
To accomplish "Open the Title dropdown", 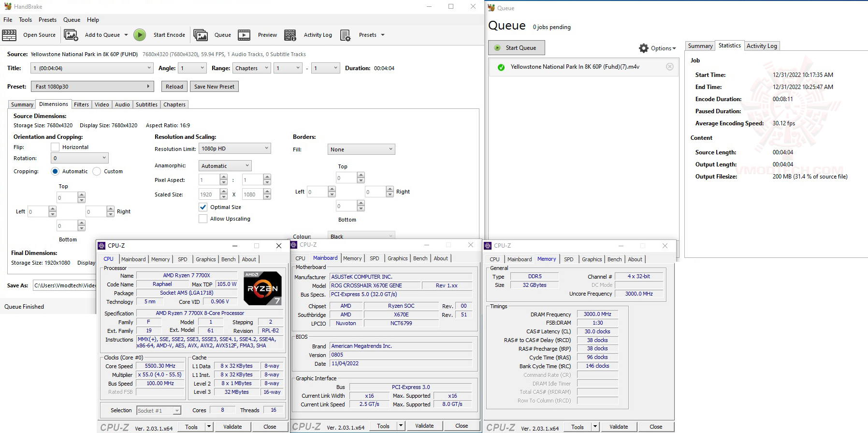I will coord(92,68).
